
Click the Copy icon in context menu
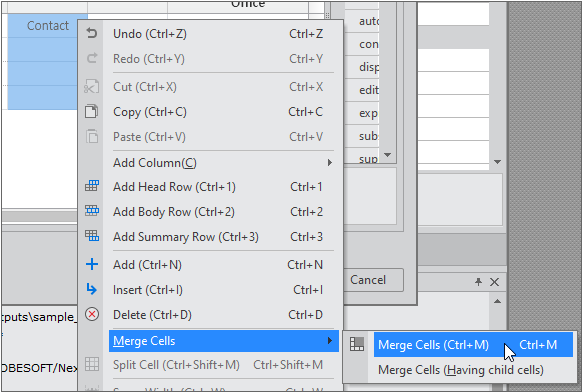coord(92,111)
